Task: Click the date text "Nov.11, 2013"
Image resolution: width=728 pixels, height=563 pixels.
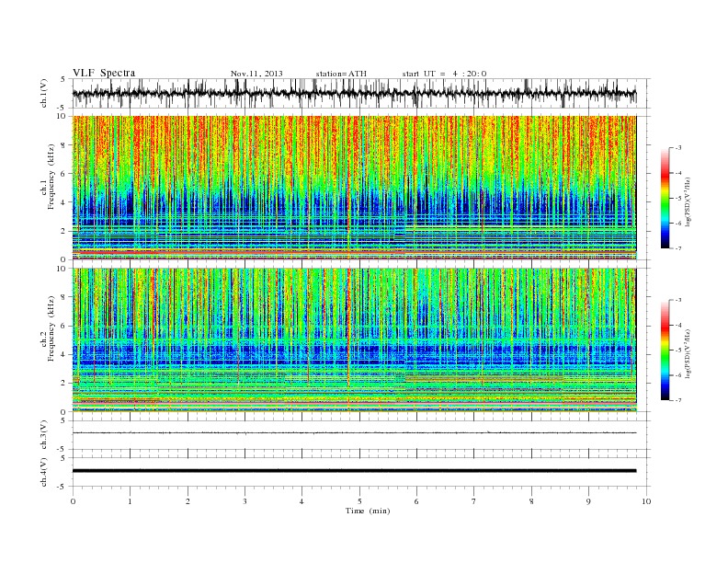Action: (256, 74)
